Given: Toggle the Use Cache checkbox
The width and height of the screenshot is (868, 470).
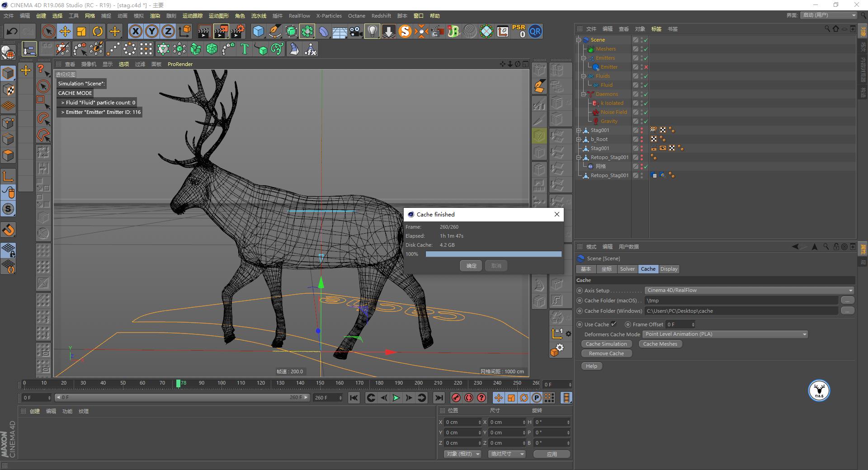Looking at the screenshot, I should (613, 324).
